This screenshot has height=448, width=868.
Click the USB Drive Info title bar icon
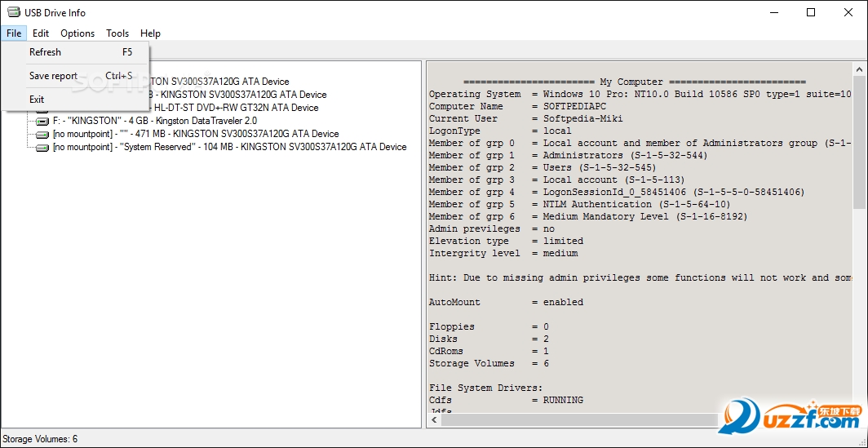pos(13,12)
